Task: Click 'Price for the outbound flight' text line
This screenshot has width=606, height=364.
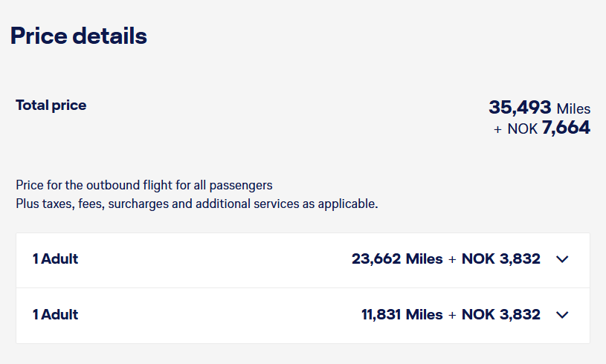Action: pos(144,185)
